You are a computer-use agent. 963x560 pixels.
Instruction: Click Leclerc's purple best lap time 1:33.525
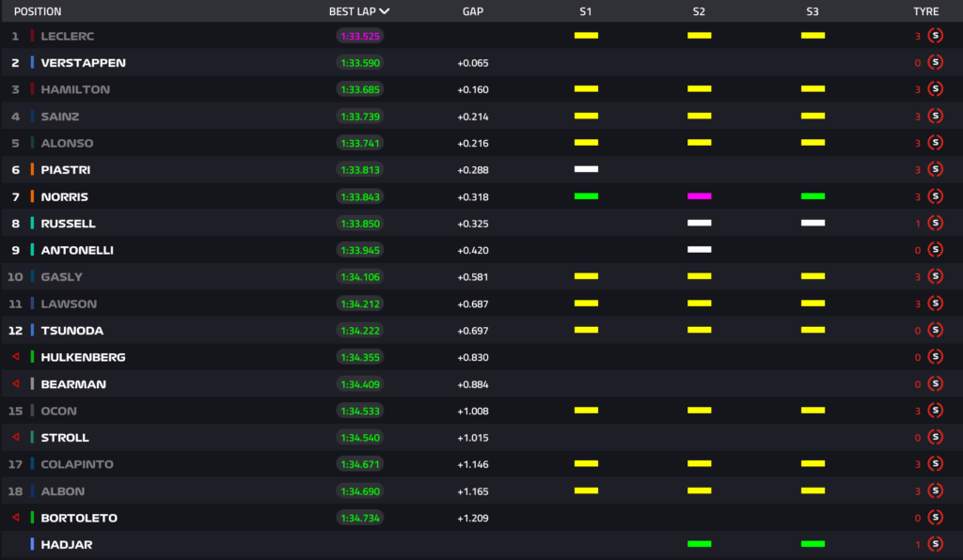[360, 36]
